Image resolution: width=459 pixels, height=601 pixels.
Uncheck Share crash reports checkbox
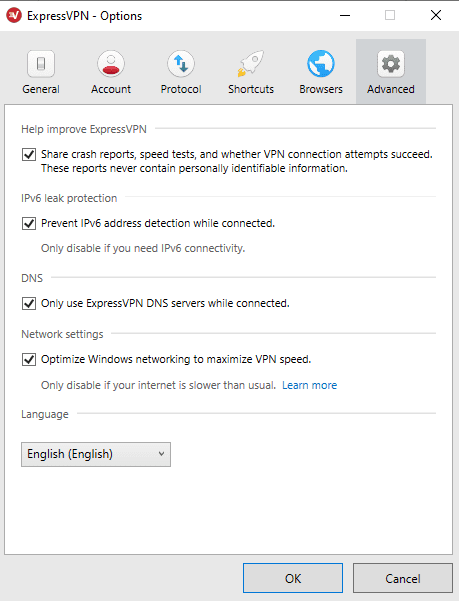(x=29, y=154)
